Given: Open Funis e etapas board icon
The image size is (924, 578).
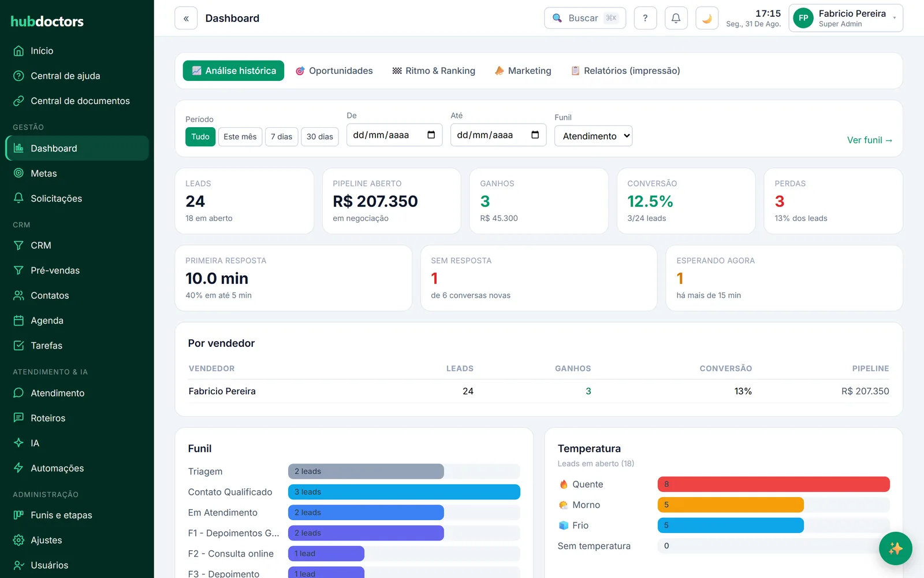Looking at the screenshot, I should (18, 515).
